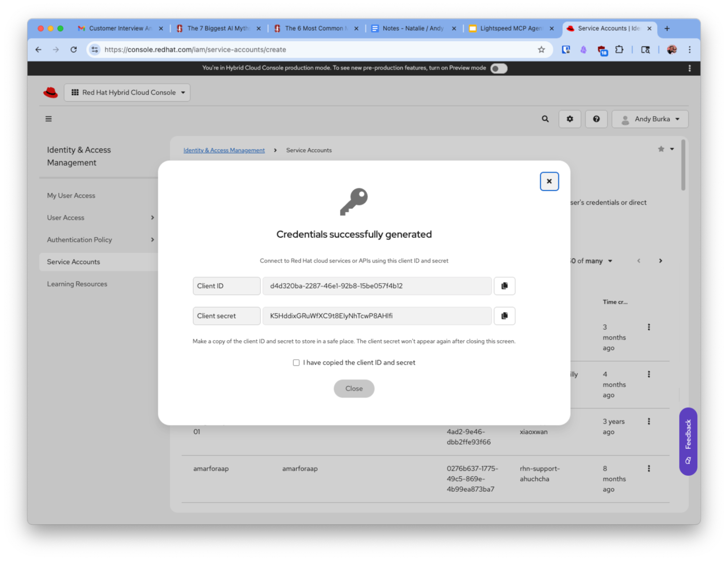Viewport: 728px width, 561px height.
Task: Copy the Client secret to clipboard
Action: coord(504,316)
